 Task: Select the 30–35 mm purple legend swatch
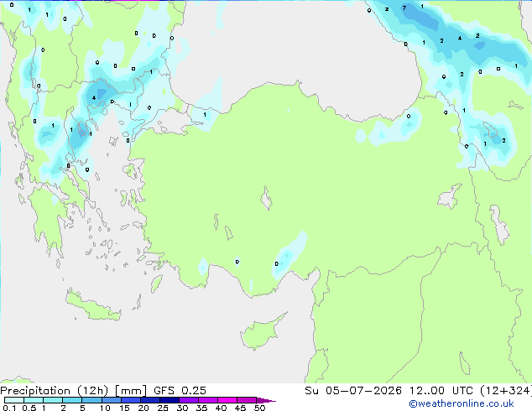click(x=189, y=400)
